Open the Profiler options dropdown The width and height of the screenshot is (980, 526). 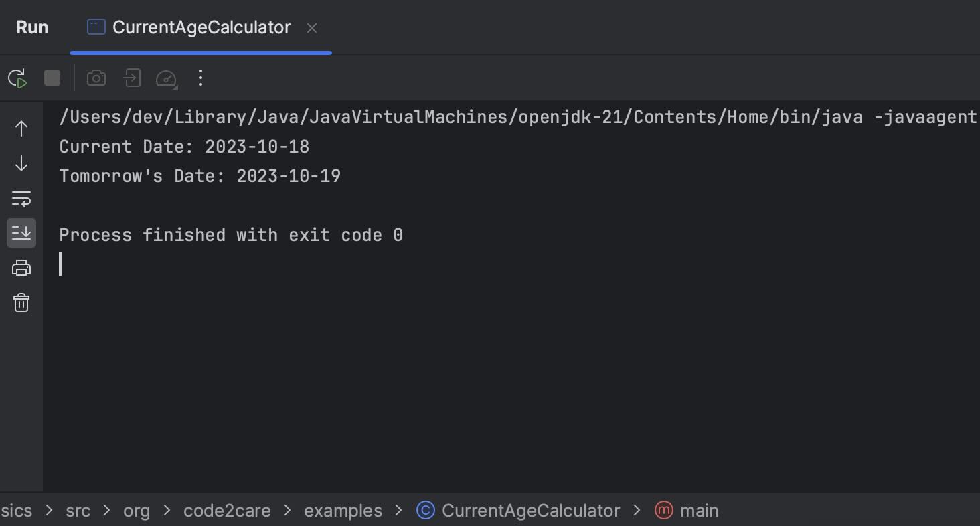point(166,78)
